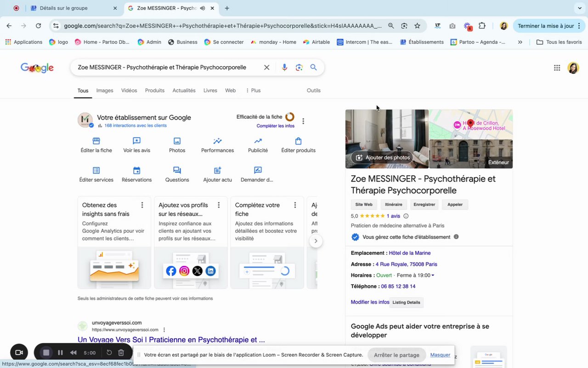This screenshot has width=588, height=368.
Task: Click the Listing Details button
Action: click(x=407, y=303)
